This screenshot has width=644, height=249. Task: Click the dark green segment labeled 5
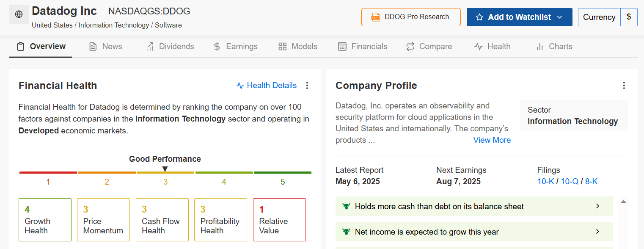(283, 173)
